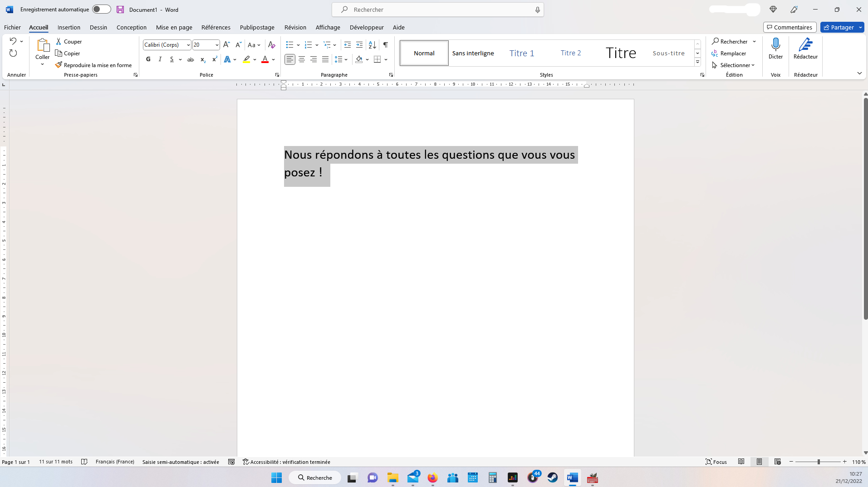Increase paragraph indent
Image resolution: width=868 pixels, height=487 pixels.
359,44
